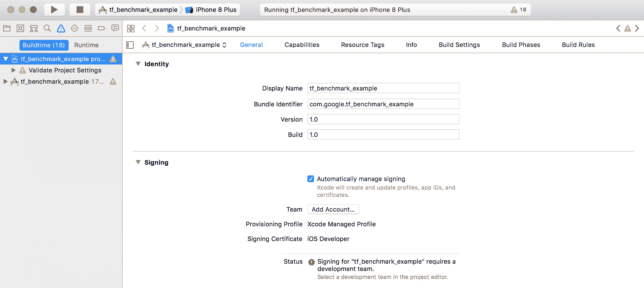
Task: Jump to next issue arrow
Action: pos(637,28)
